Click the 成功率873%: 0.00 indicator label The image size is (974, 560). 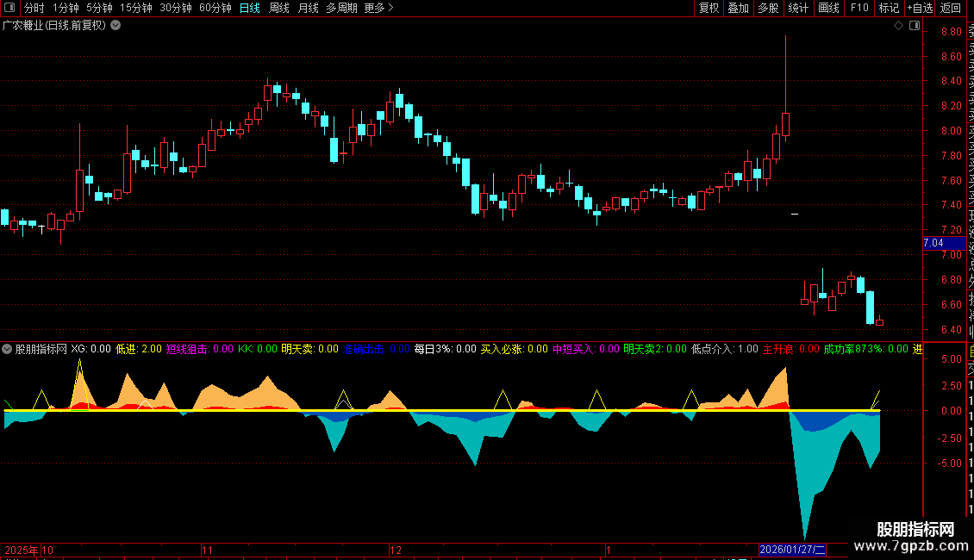click(x=866, y=349)
